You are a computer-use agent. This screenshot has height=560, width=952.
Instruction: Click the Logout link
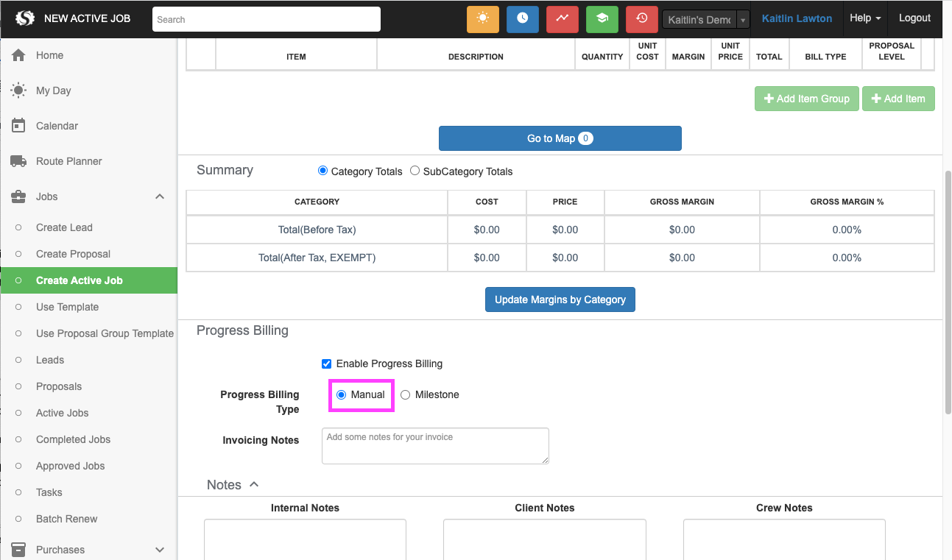point(914,18)
